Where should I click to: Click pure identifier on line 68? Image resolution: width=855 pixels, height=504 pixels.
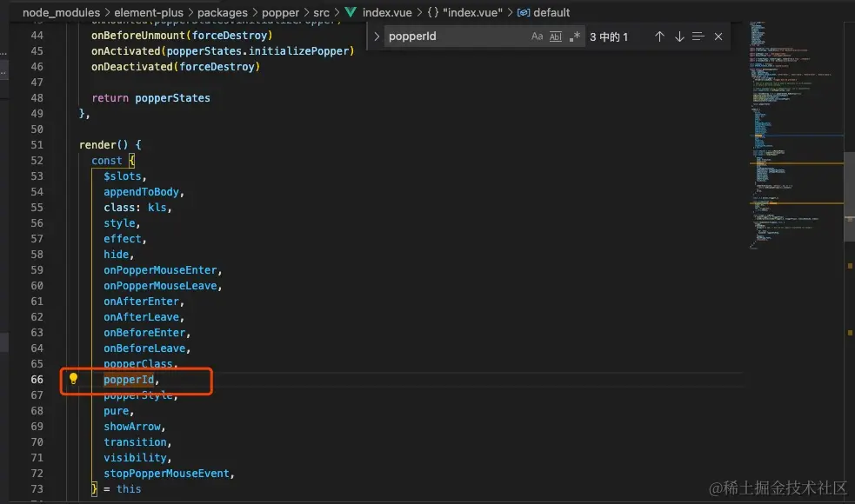click(117, 411)
